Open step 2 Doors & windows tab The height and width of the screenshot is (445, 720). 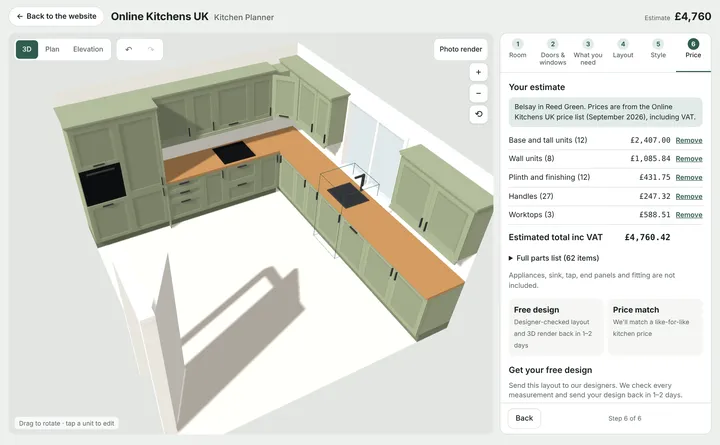pyautogui.click(x=552, y=52)
